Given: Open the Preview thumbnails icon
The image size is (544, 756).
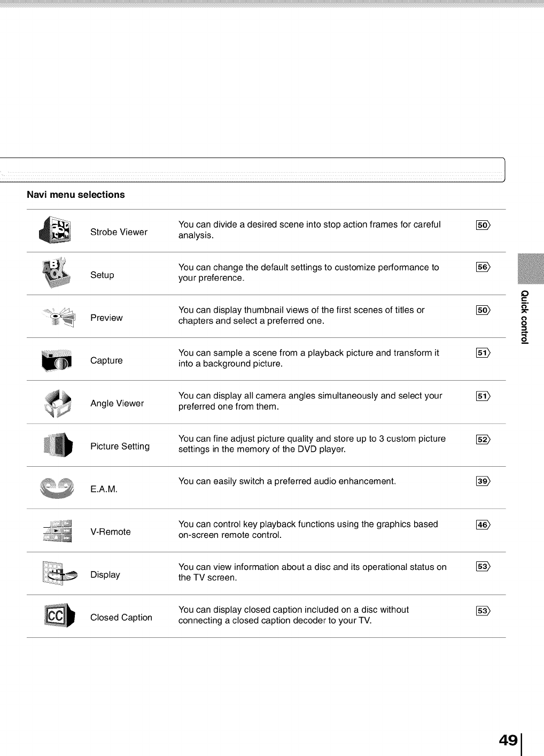Looking at the screenshot, I should [58, 317].
